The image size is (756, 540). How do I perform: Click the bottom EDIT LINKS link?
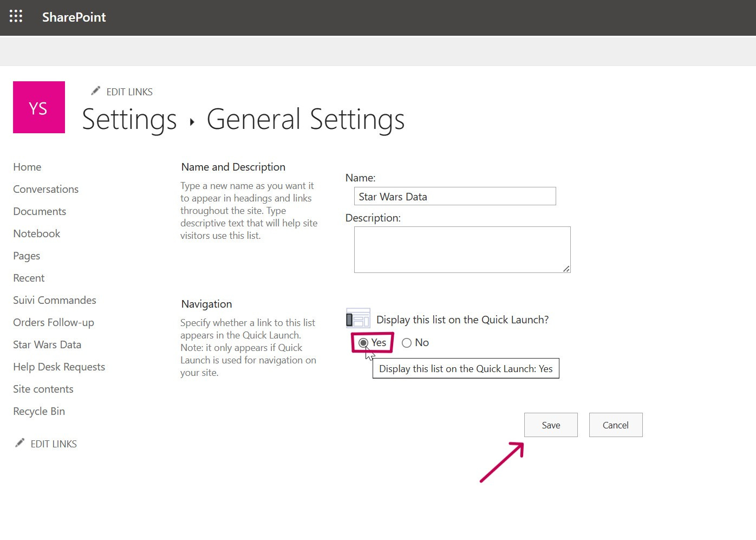54,444
